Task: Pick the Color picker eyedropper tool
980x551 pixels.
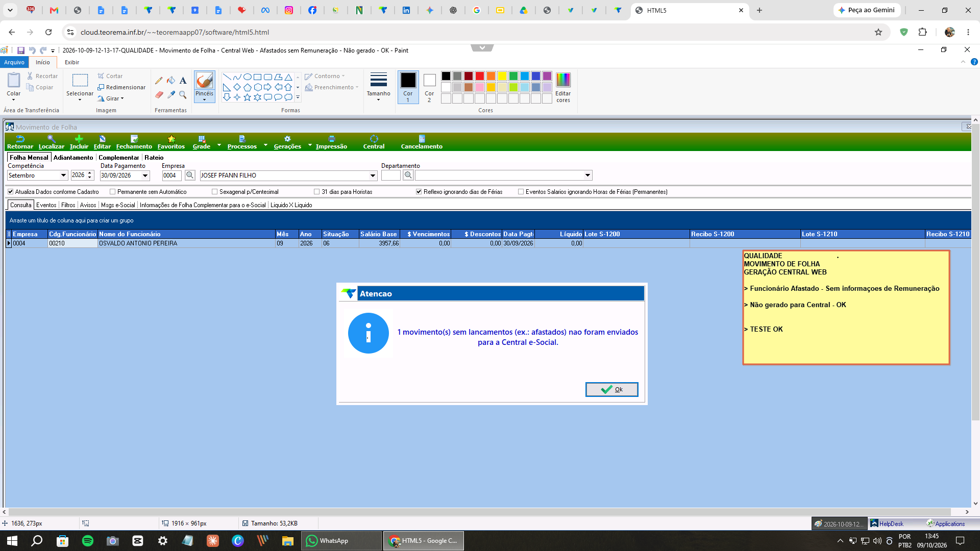Action: [x=171, y=95]
